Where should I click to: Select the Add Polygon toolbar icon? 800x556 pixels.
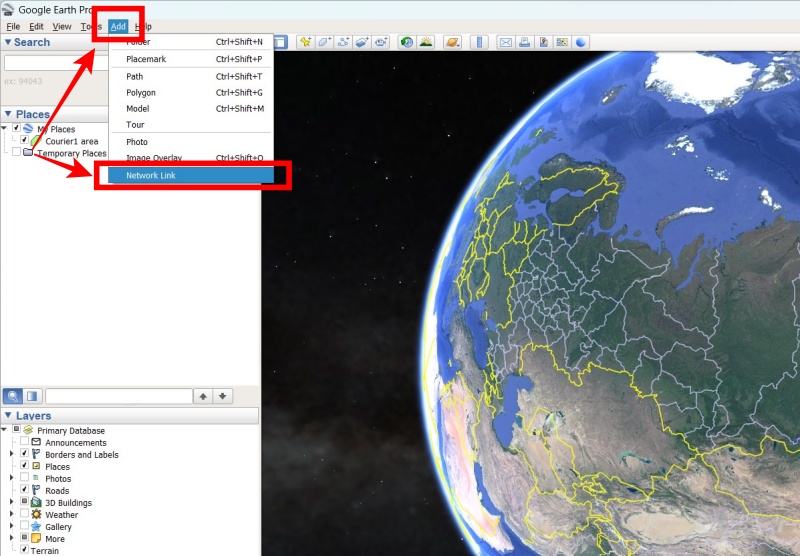click(324, 42)
